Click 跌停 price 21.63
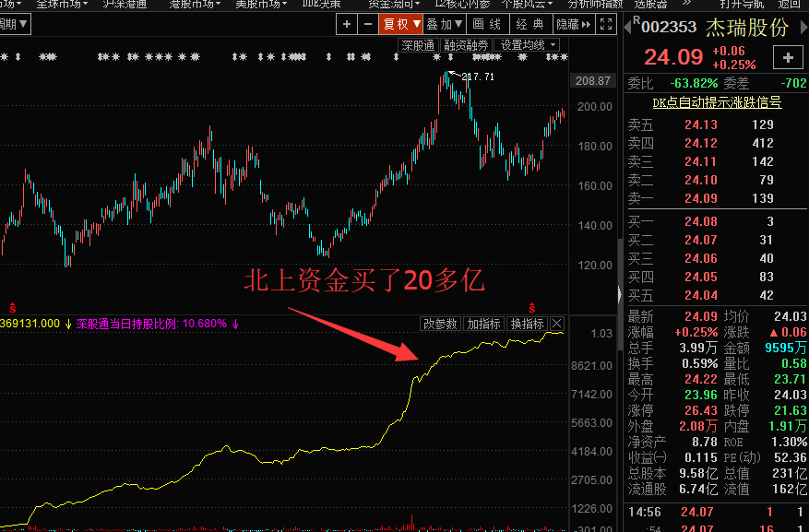 pyautogui.click(x=791, y=411)
